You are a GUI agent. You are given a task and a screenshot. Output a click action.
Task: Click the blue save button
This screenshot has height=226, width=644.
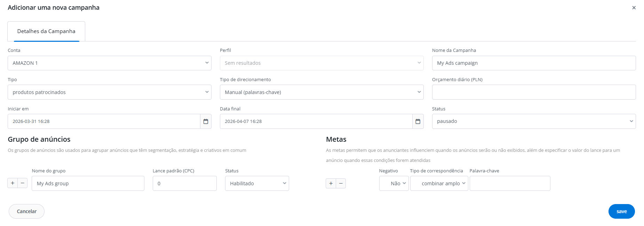click(621, 211)
